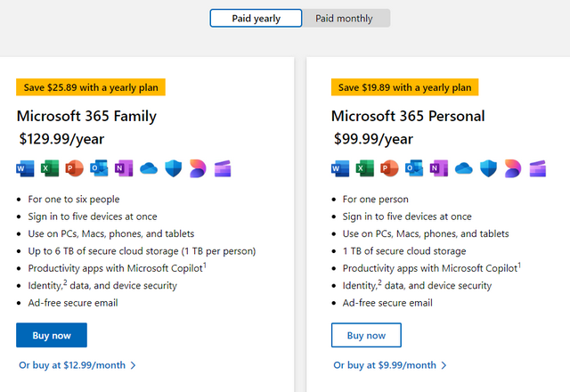Click the Excel icon in the Personal plan
The image size is (570, 392).
(x=364, y=168)
